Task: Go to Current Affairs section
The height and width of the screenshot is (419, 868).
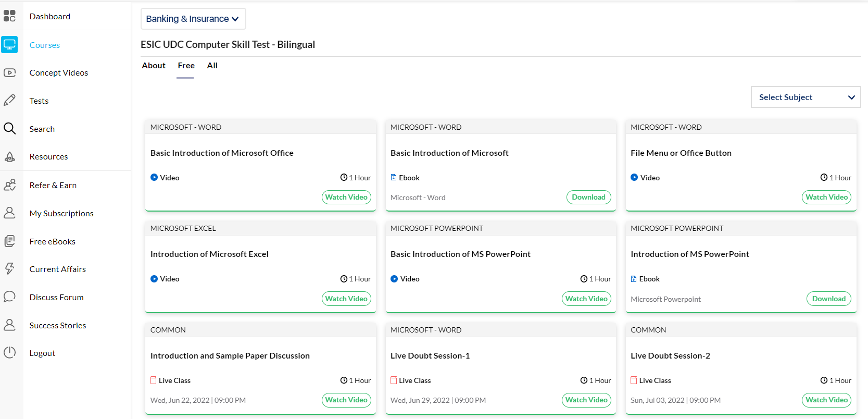Action: click(x=58, y=269)
